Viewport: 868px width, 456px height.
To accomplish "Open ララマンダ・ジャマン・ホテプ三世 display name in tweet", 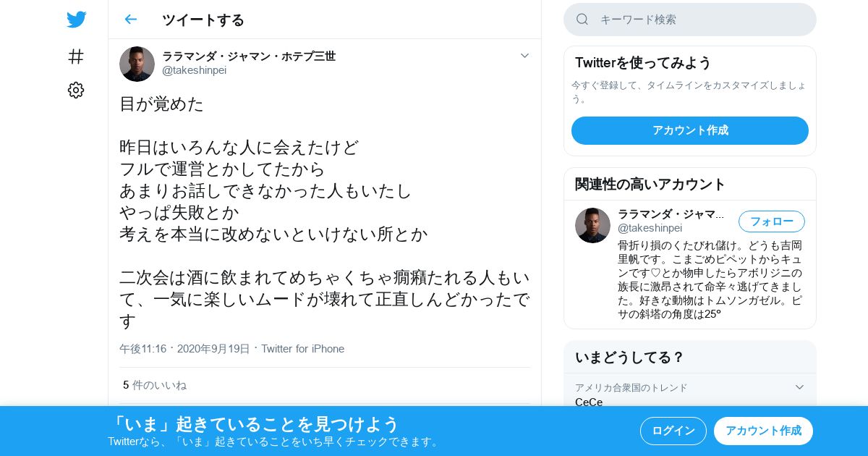I will tap(249, 56).
